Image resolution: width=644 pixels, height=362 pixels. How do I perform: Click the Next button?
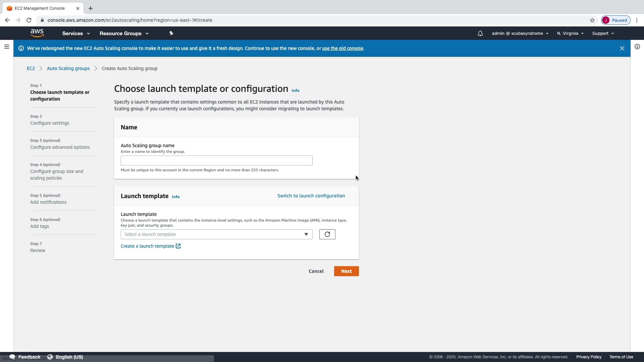[x=346, y=271]
